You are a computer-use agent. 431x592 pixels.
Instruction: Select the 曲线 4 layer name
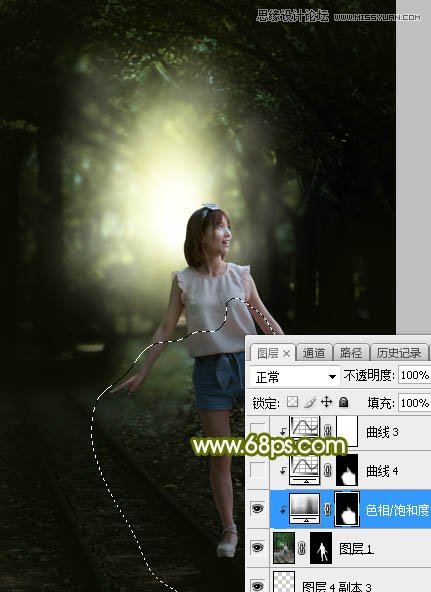pos(382,471)
